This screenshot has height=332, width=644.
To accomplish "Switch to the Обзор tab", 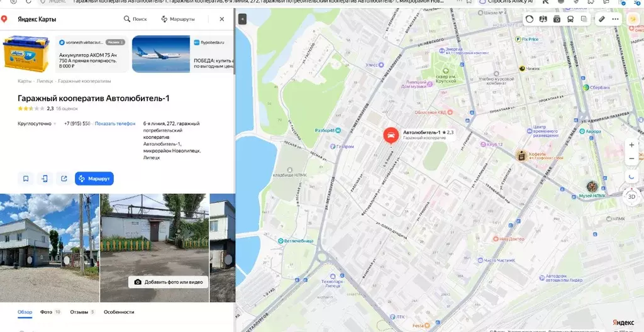I will pos(25,312).
